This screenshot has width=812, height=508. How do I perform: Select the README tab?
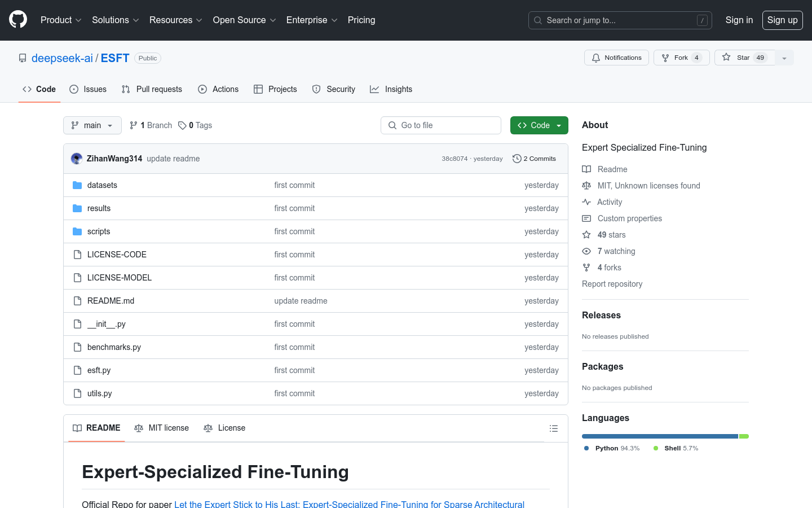(x=96, y=428)
